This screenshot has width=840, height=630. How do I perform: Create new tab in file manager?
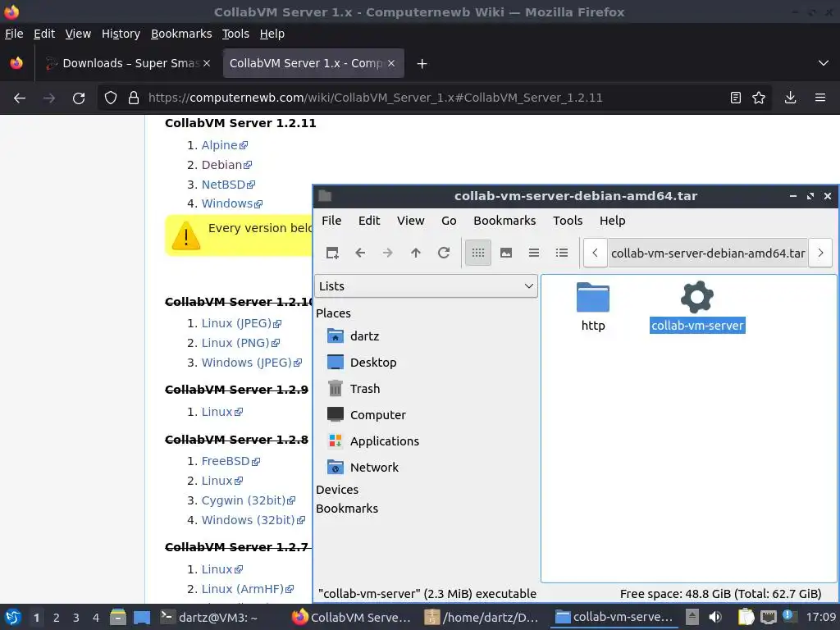(x=332, y=253)
